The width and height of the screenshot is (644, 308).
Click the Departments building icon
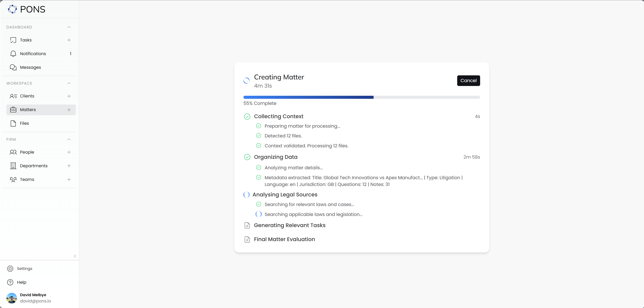13,166
